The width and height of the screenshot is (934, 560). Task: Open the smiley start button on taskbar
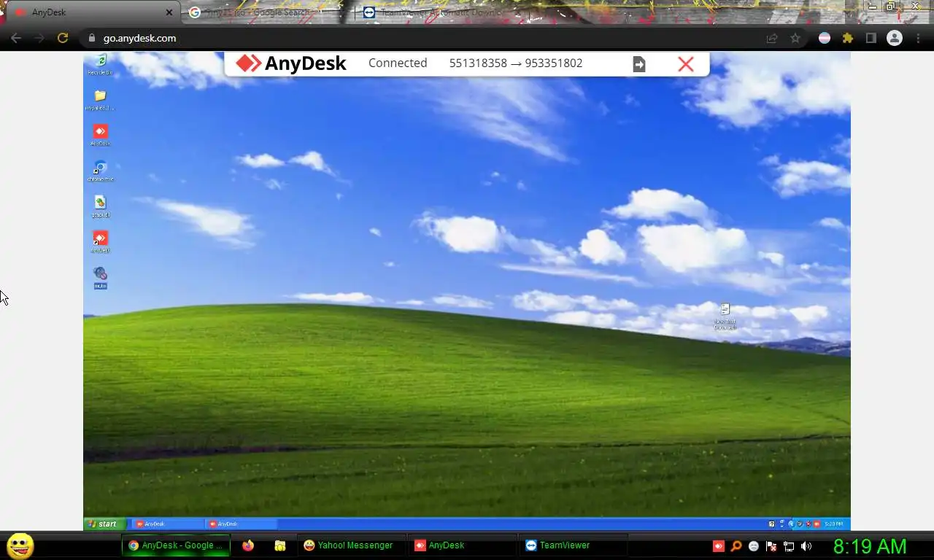[x=20, y=545]
